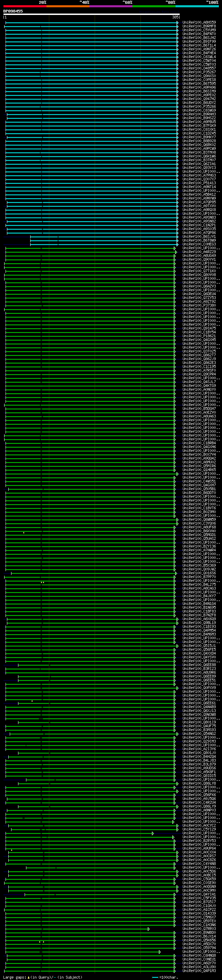
Task: Choose hit UniRef100_O48557
Action: point(199,68)
